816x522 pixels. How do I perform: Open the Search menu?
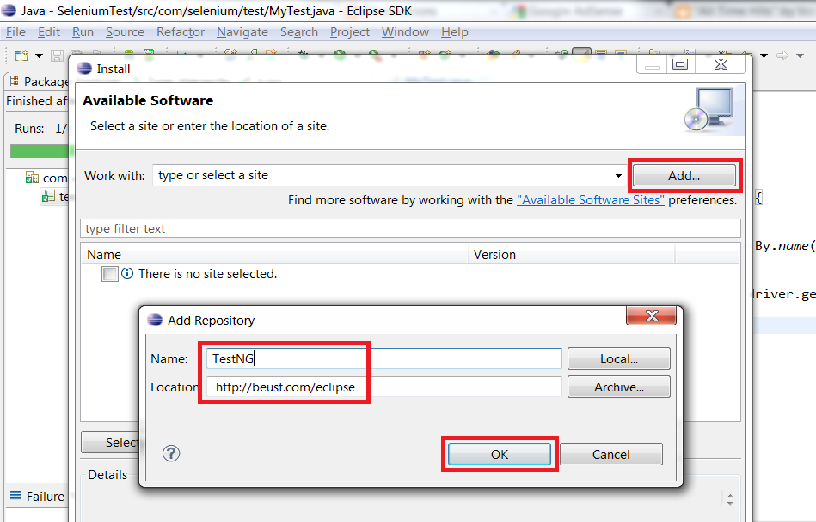299,32
